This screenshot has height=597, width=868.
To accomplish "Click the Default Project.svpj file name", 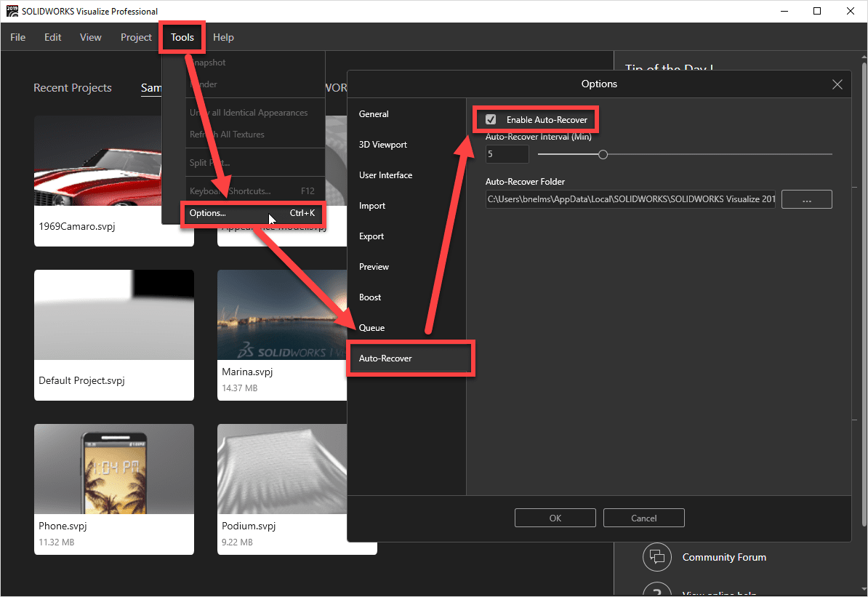I will pos(81,380).
